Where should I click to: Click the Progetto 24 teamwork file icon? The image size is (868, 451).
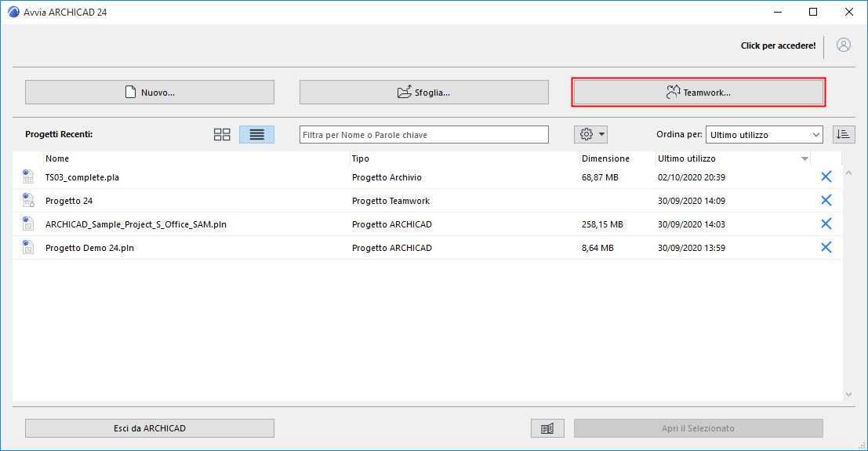pos(27,200)
